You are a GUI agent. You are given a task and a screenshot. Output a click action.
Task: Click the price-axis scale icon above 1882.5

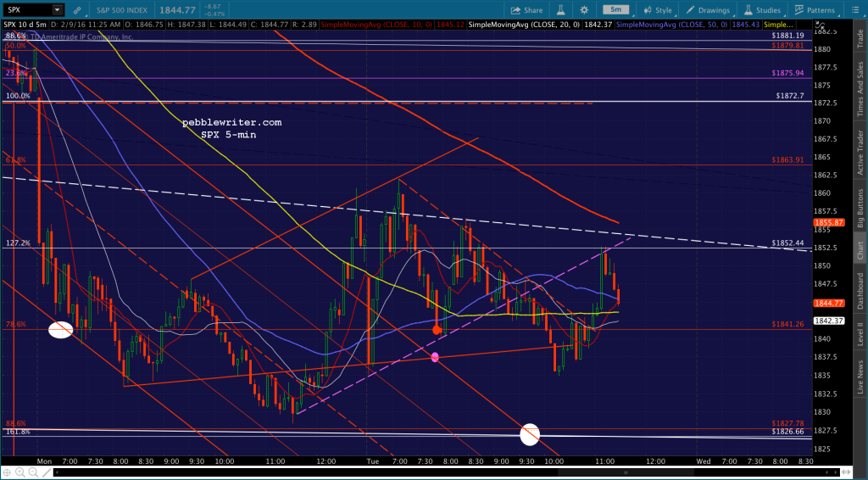[820, 26]
